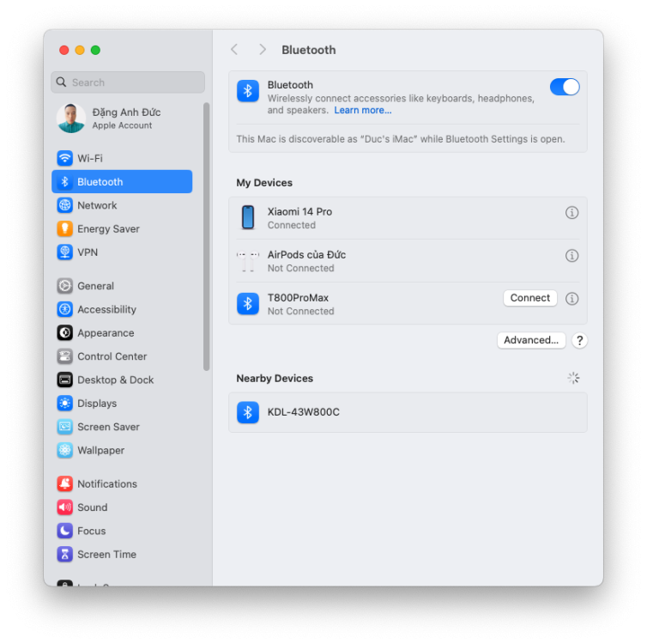Show info for AirPods của Đức

coord(571,256)
